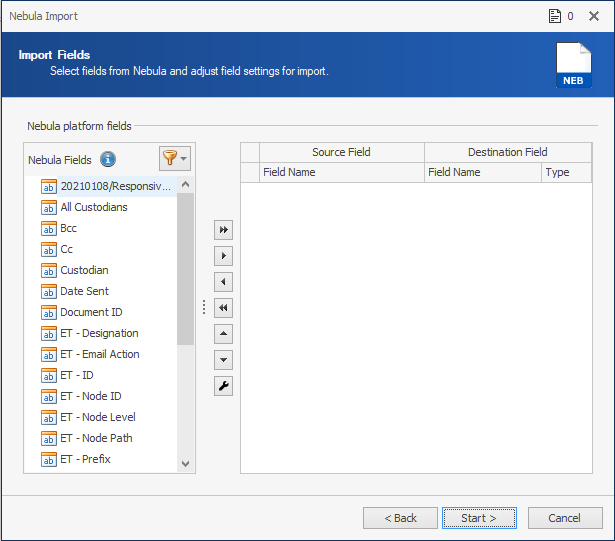Click the log document icon in title bar
This screenshot has height=541, width=615.
tap(555, 16)
